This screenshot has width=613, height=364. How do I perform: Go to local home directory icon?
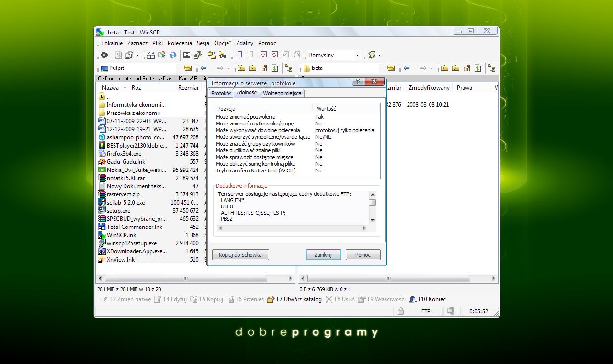click(x=263, y=68)
